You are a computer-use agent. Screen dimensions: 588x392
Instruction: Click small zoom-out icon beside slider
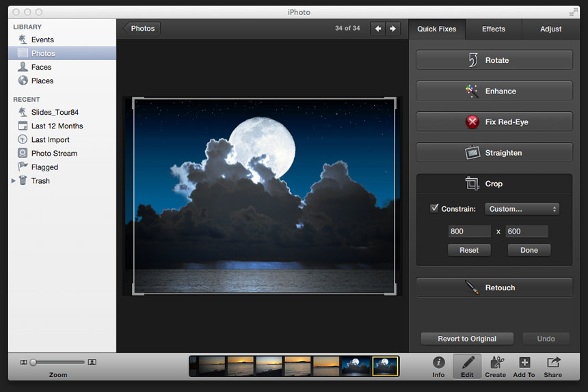click(x=24, y=362)
